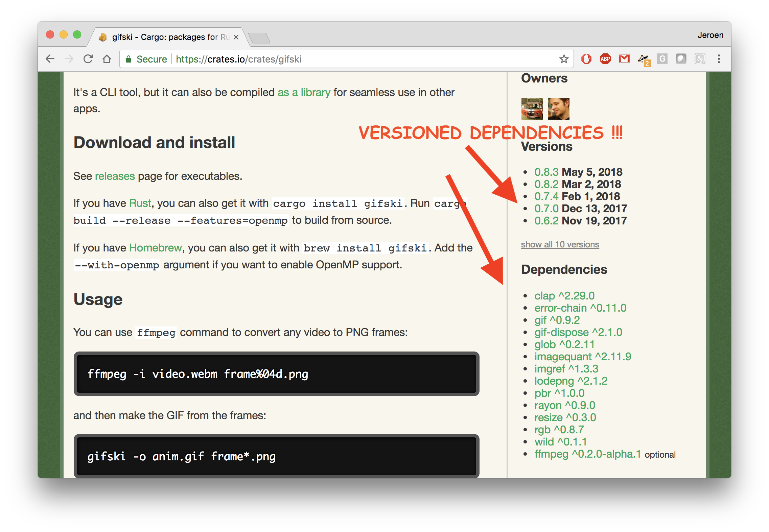Open version 0.7.0 link
The image size is (769, 532).
546,209
